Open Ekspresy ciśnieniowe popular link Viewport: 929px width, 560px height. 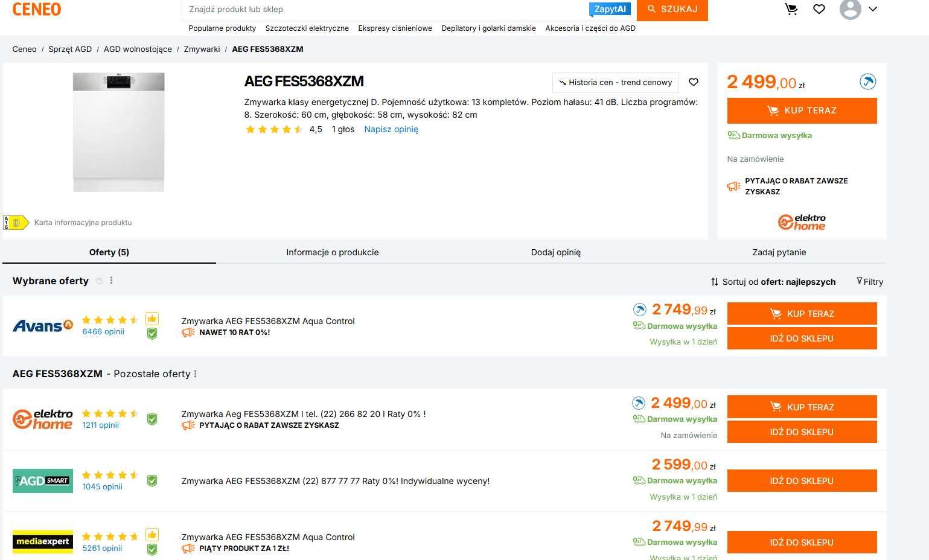[x=395, y=28]
